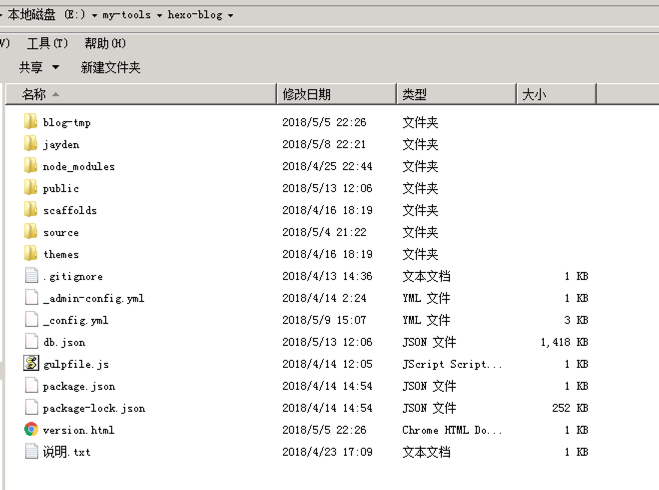Open the 工具(T) menu
The image size is (659, 490).
(x=47, y=43)
